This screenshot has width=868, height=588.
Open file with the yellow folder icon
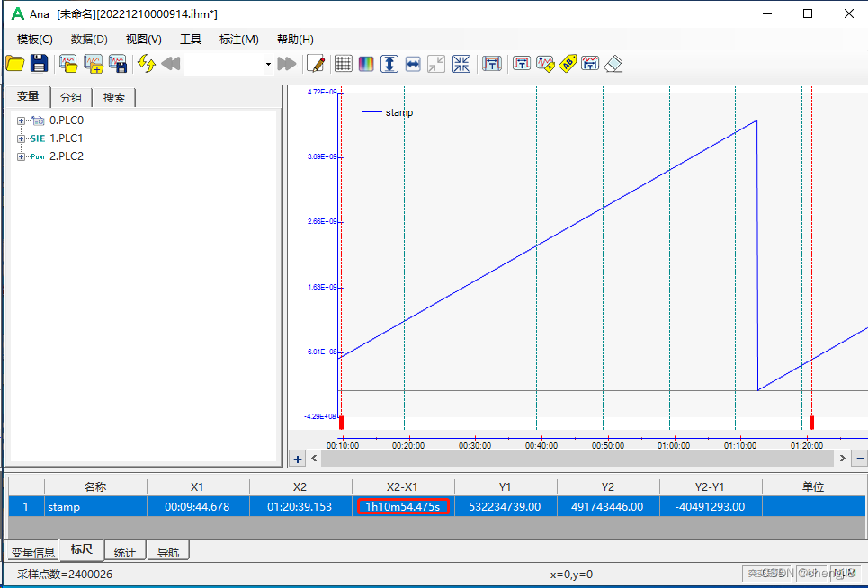coord(15,64)
